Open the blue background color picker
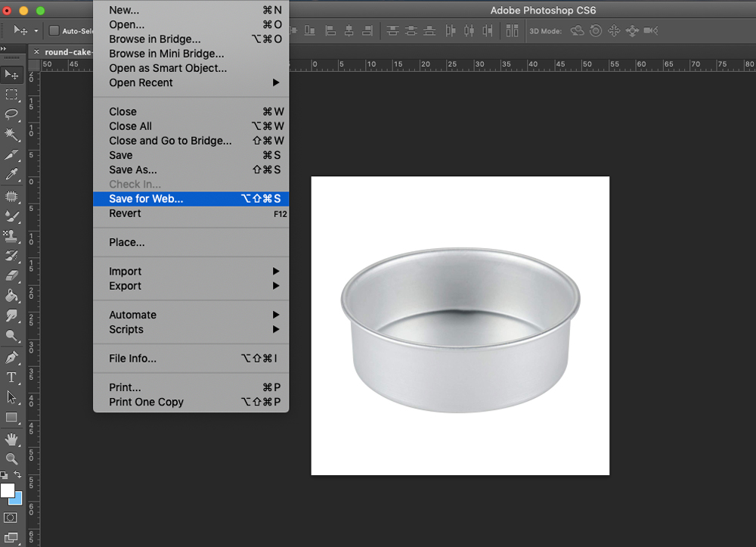This screenshot has width=756, height=547. tap(18, 501)
